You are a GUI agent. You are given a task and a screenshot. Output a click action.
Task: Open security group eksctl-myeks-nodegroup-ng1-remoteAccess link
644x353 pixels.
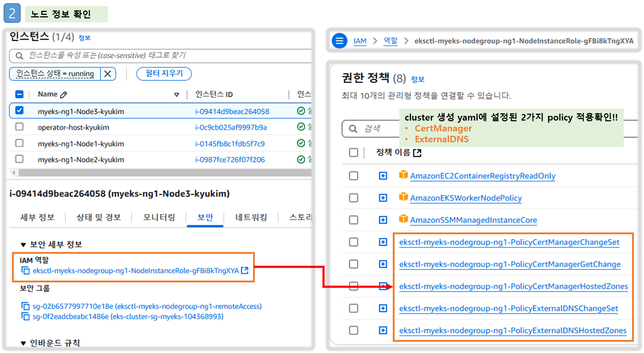point(147,306)
